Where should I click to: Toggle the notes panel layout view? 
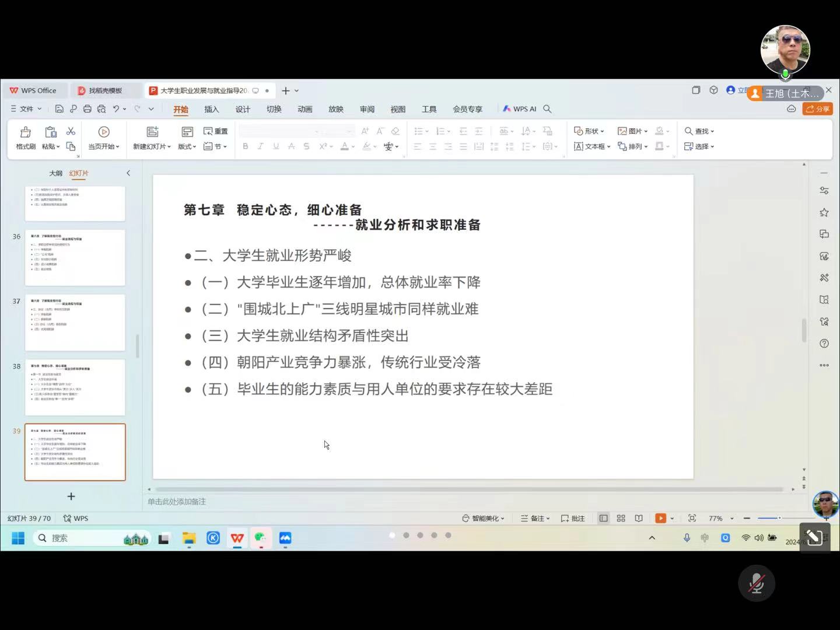[x=603, y=518]
